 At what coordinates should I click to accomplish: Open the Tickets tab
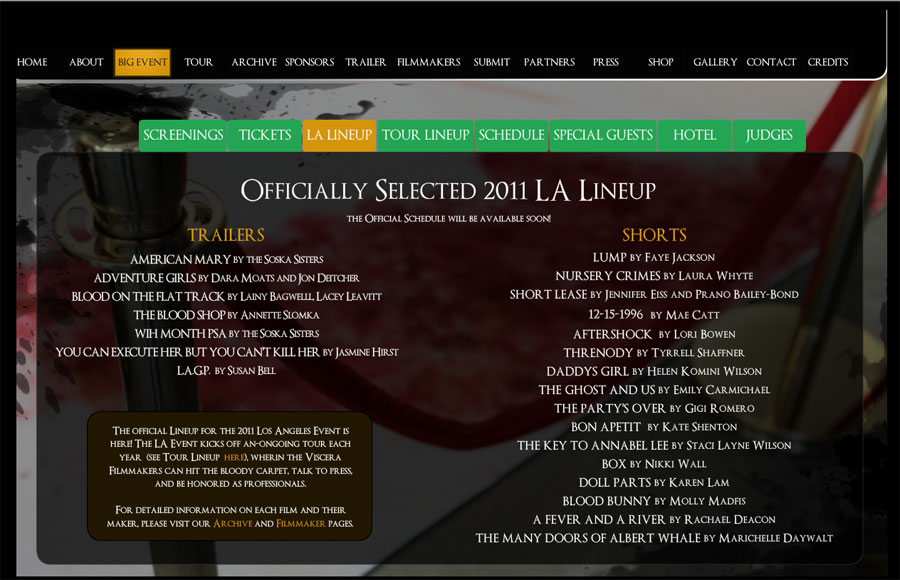pos(265,136)
